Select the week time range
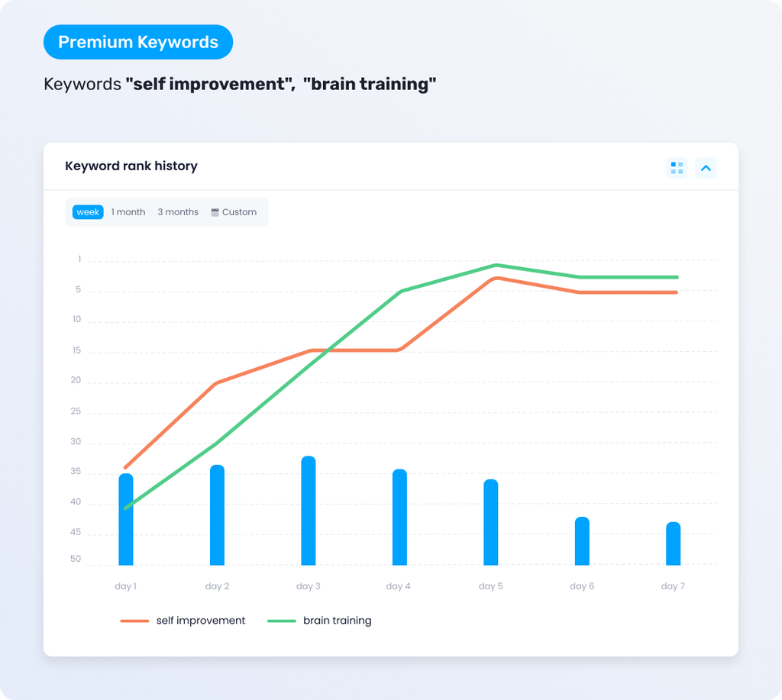The width and height of the screenshot is (782, 700). (x=88, y=212)
